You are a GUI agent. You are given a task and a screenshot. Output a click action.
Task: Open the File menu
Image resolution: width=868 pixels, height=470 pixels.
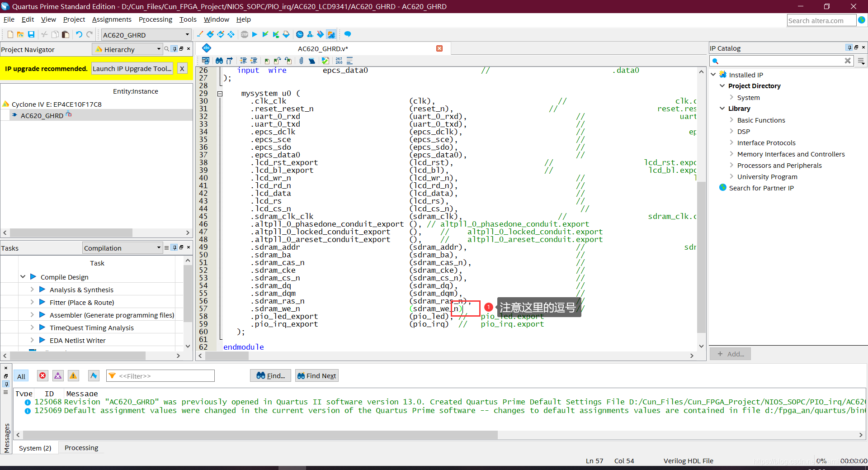pos(9,19)
